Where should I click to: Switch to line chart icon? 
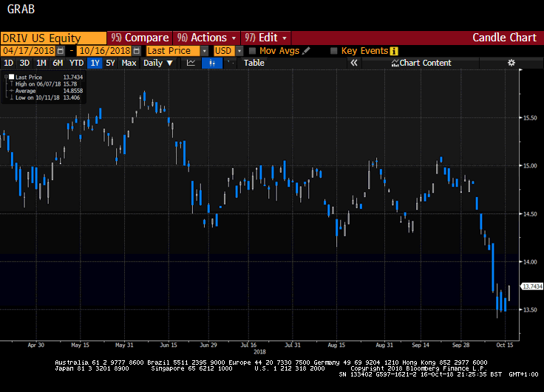pos(191,63)
